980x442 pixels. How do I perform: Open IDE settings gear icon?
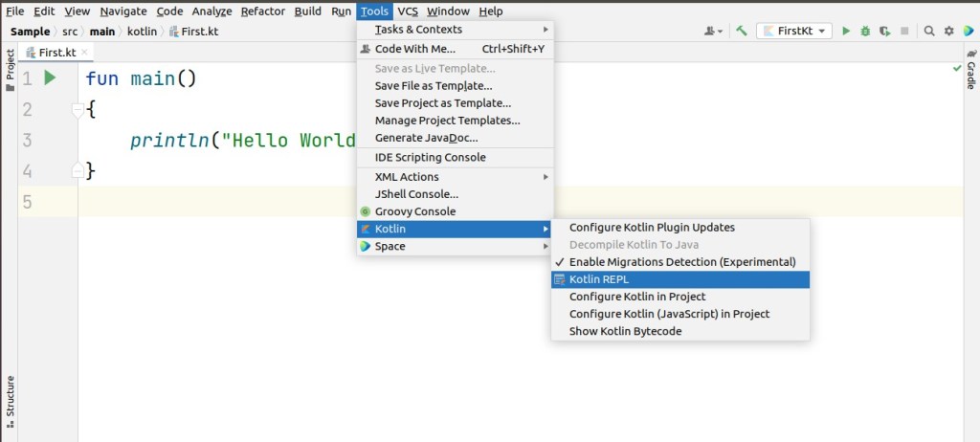tap(949, 31)
